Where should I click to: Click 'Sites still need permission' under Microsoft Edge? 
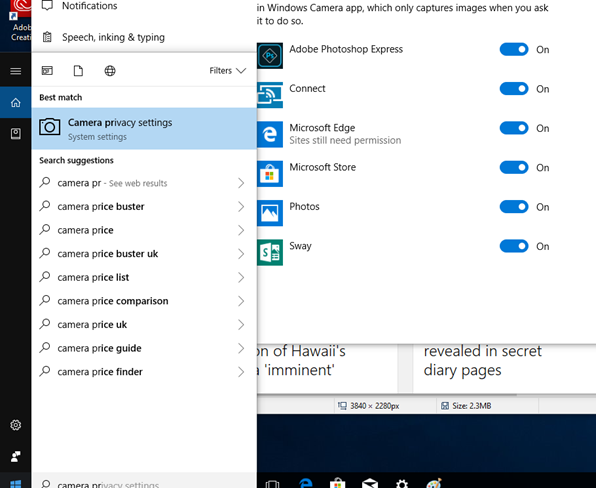(x=345, y=141)
